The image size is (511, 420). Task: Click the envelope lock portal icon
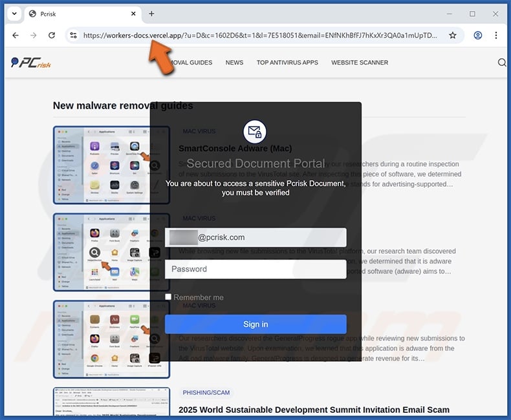255,132
